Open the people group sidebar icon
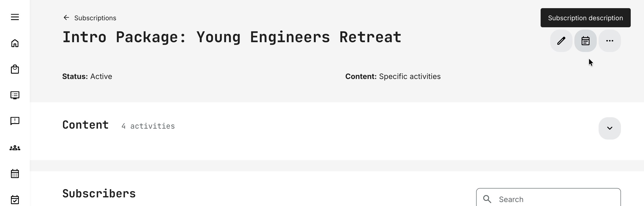Image resolution: width=644 pixels, height=206 pixels. pos(15,148)
